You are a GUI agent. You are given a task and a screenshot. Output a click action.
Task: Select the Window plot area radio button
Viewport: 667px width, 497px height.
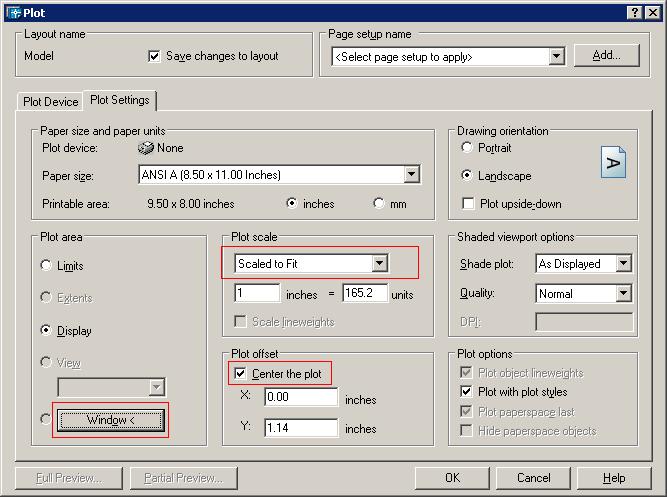point(46,419)
